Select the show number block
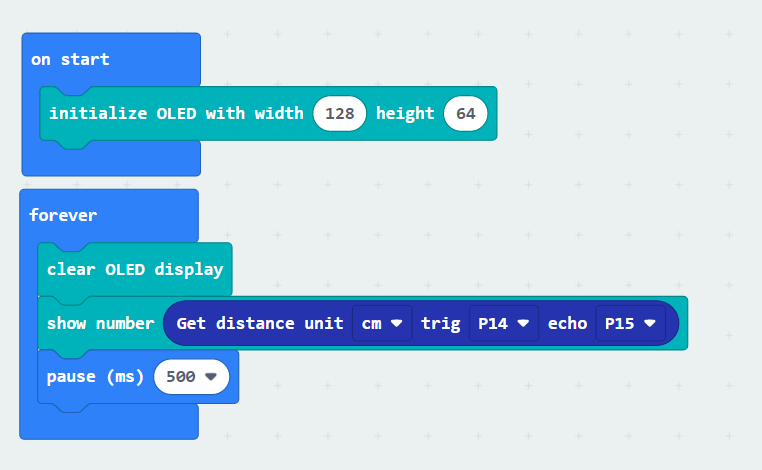Viewport: 762px width, 470px height. [x=101, y=323]
